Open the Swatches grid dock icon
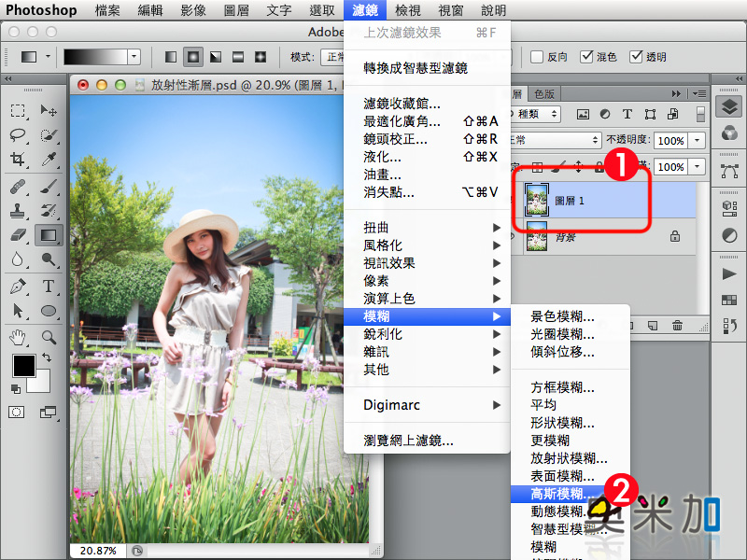Image resolution: width=747 pixels, height=560 pixels. click(x=729, y=300)
